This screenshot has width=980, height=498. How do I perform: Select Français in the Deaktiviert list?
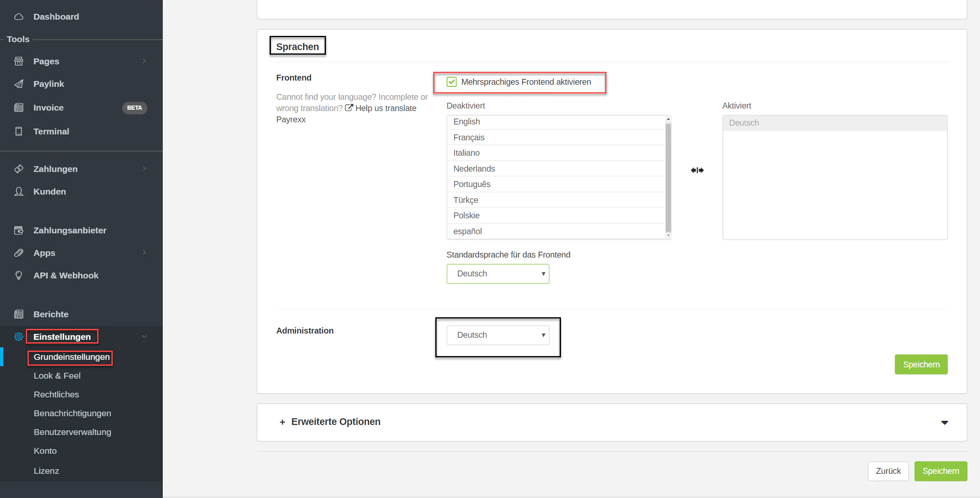click(x=469, y=137)
